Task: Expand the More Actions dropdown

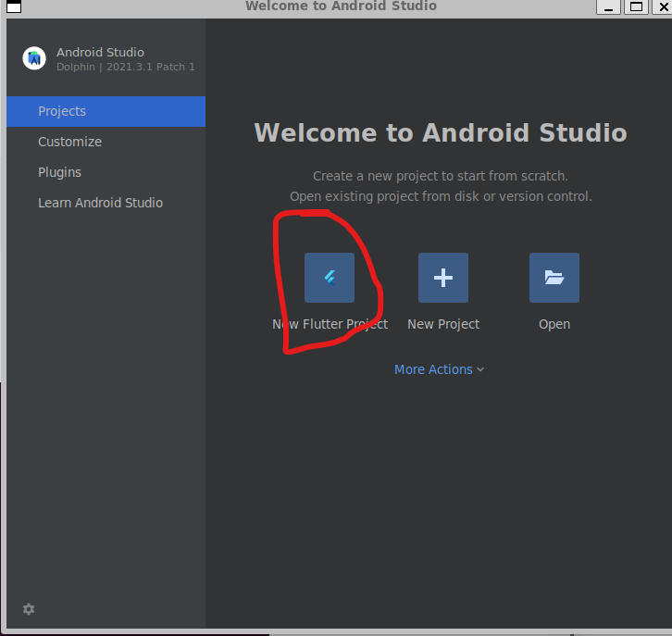Action: tap(440, 369)
